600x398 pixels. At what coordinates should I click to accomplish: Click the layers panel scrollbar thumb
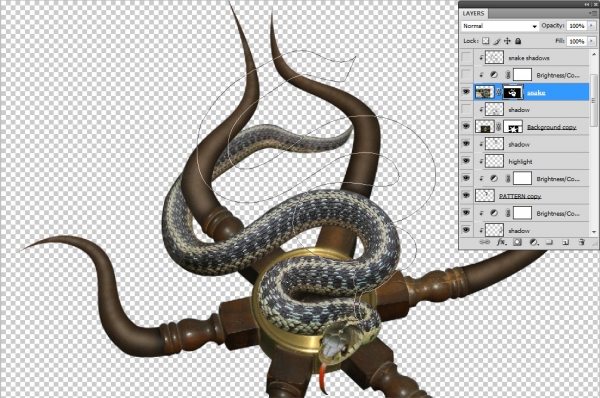[x=593, y=100]
